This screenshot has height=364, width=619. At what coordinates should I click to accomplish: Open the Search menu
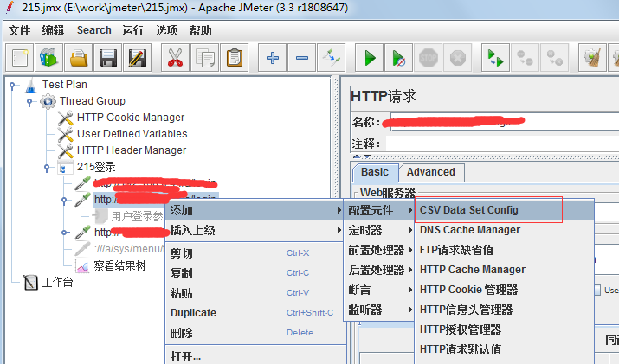click(x=94, y=30)
